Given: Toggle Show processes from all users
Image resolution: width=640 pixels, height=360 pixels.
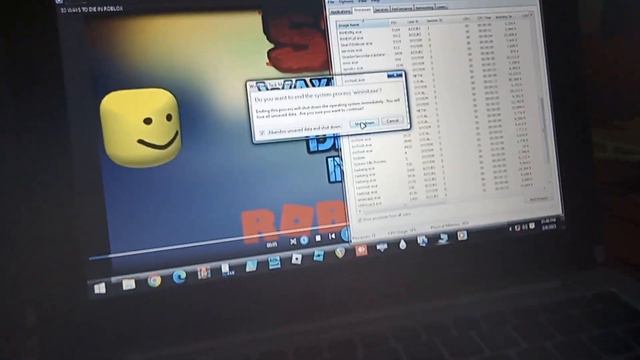Looking at the screenshot, I should [384, 217].
